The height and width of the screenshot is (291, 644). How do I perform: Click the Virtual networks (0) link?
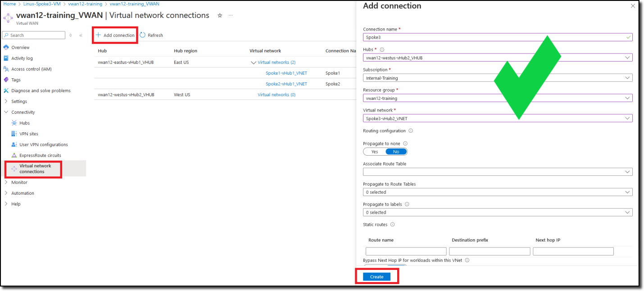(277, 94)
